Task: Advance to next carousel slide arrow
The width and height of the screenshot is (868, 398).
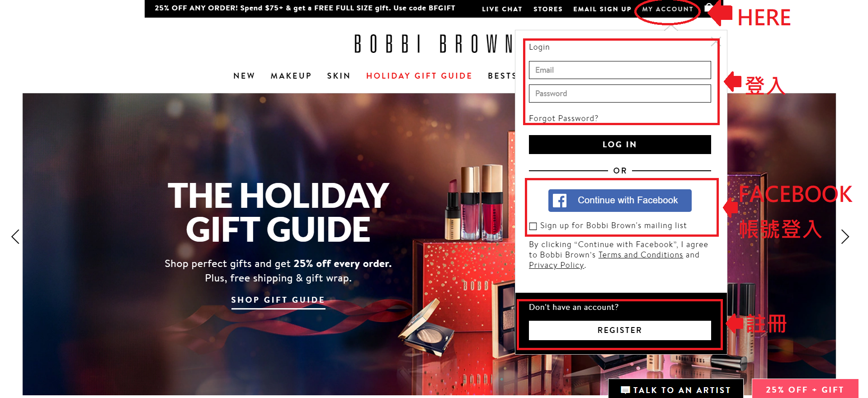Action: coord(845,237)
